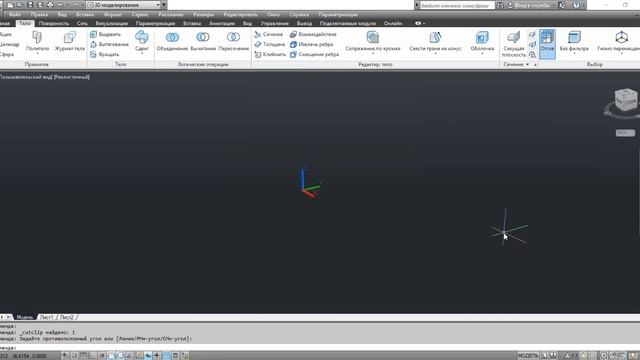The width and height of the screenshot is (640, 360).
Task: Click the keyword search input field
Action: click(x=457, y=5)
